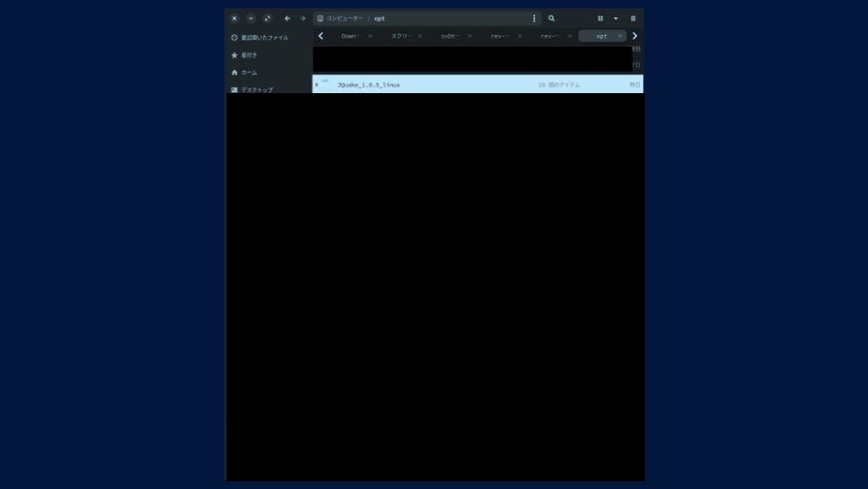This screenshot has width=868, height=489.
Task: Close the opt tab
Action: [x=620, y=36]
